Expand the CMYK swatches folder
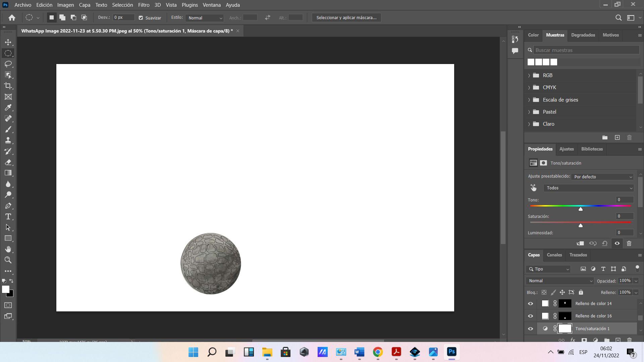 (529, 87)
